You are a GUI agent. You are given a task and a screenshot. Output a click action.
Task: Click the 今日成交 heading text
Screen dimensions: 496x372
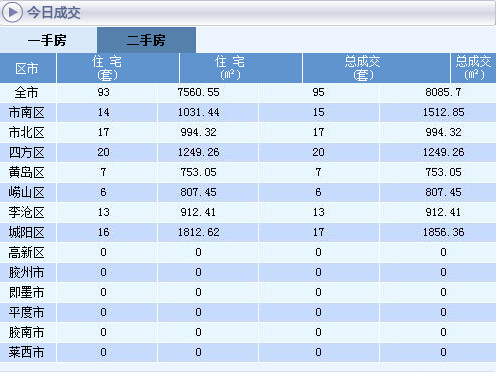click(54, 12)
